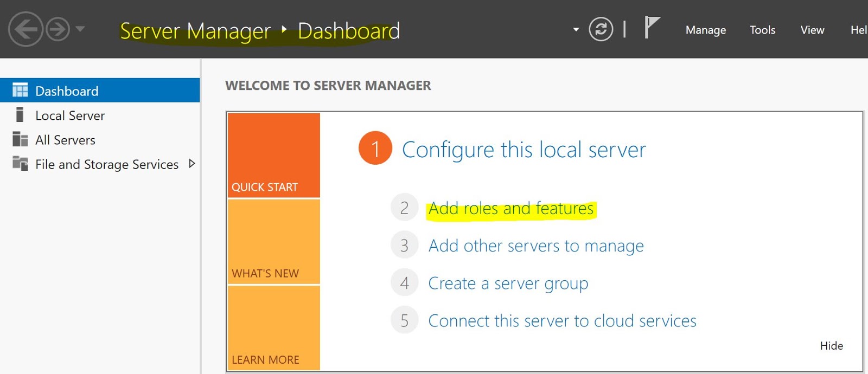
Task: Hide the welcome tile
Action: click(x=831, y=346)
